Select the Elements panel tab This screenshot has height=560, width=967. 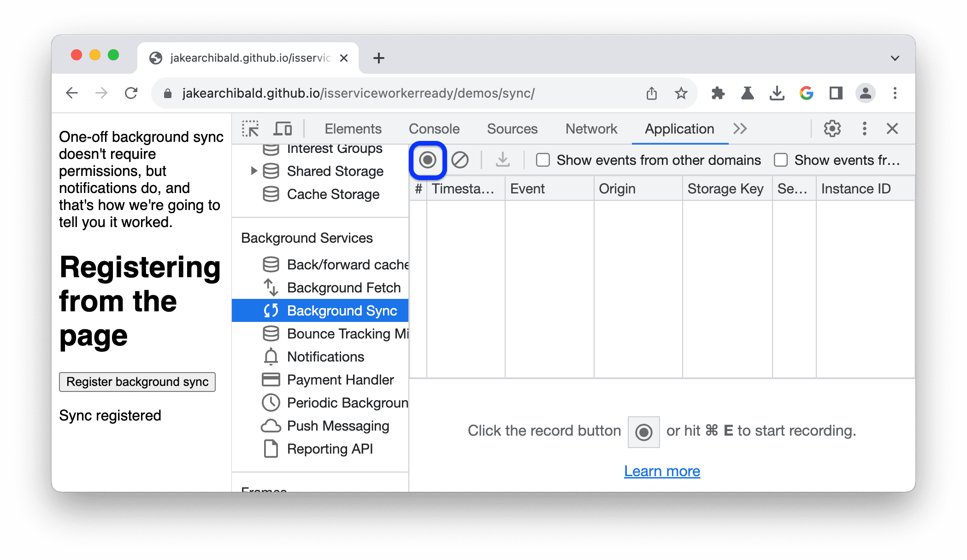353,128
